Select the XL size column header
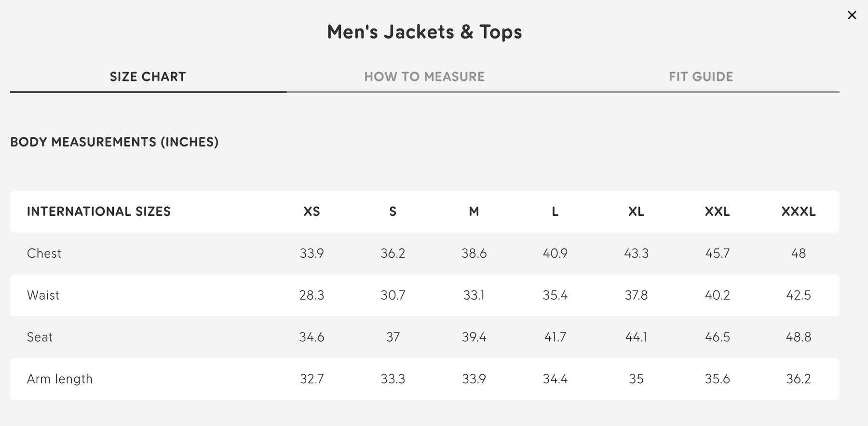The height and width of the screenshot is (426, 868). (x=636, y=212)
